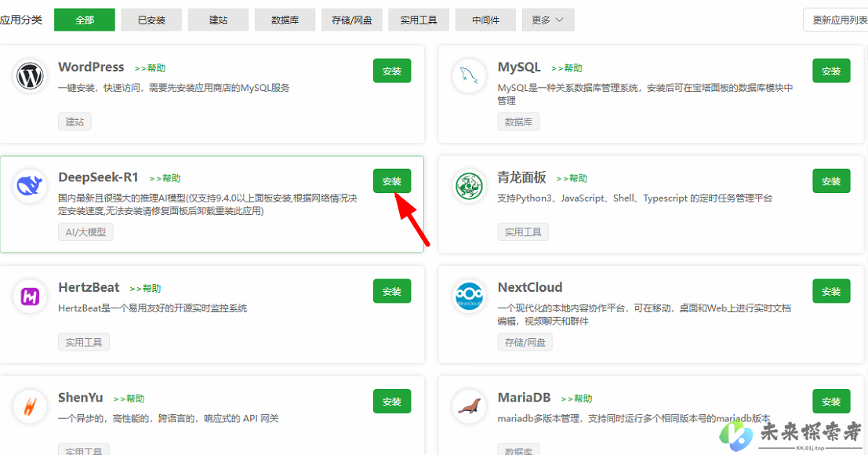Image resolution: width=868 pixels, height=455 pixels.
Task: Click the NextCloud app icon
Action: 470,297
